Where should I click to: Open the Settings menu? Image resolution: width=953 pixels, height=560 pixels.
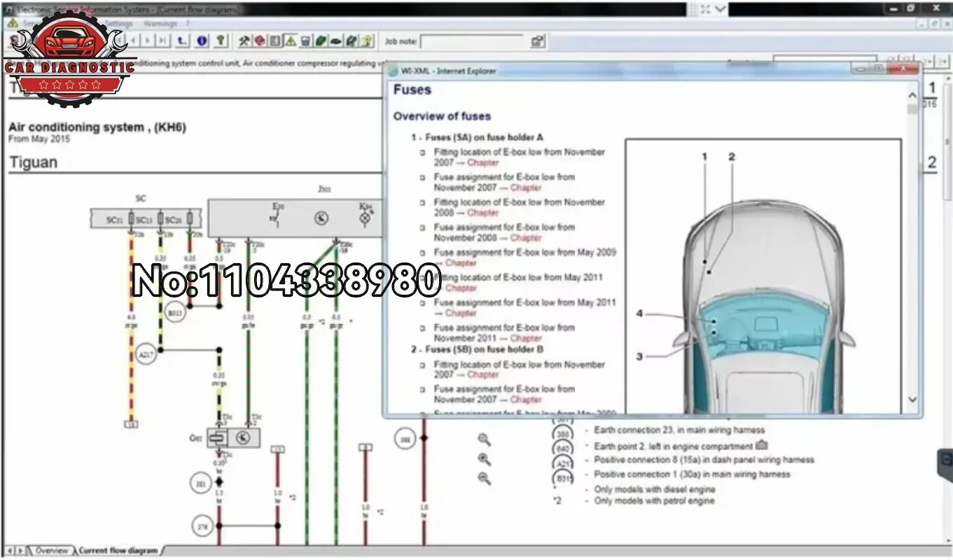pos(119,23)
